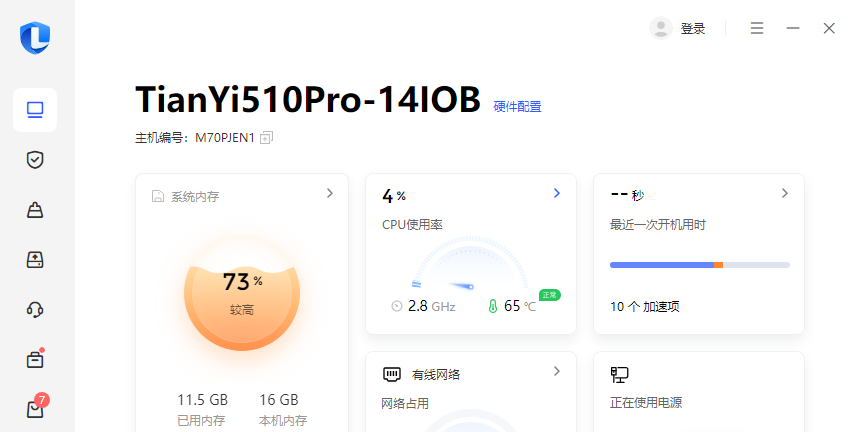Expand the boot time card arrow
864x432 pixels.
coord(785,193)
